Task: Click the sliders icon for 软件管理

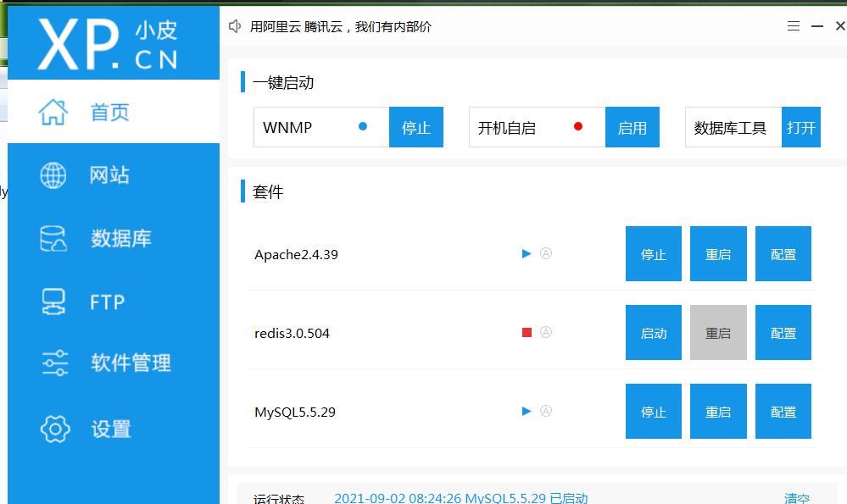Action: tap(54, 363)
